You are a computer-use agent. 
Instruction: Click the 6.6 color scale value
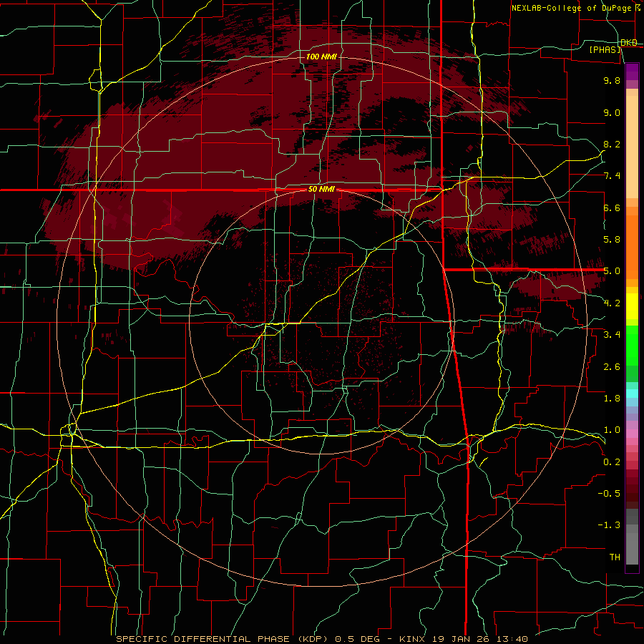coord(612,208)
